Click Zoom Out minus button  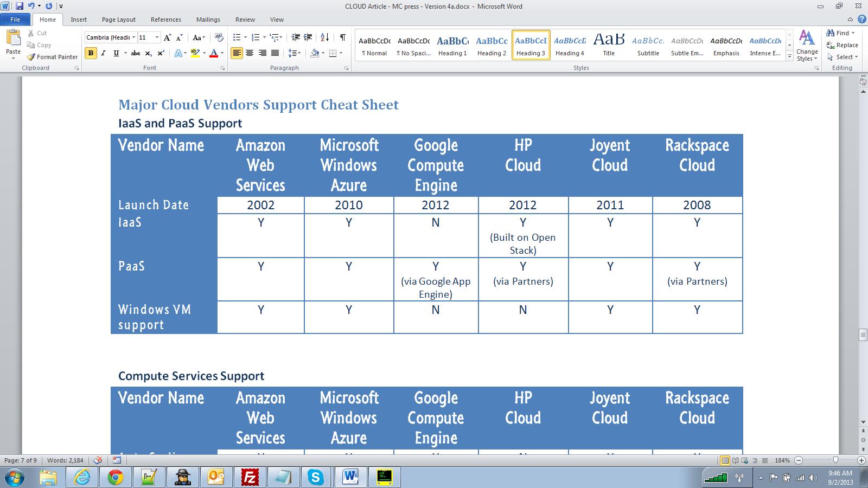[798, 460]
